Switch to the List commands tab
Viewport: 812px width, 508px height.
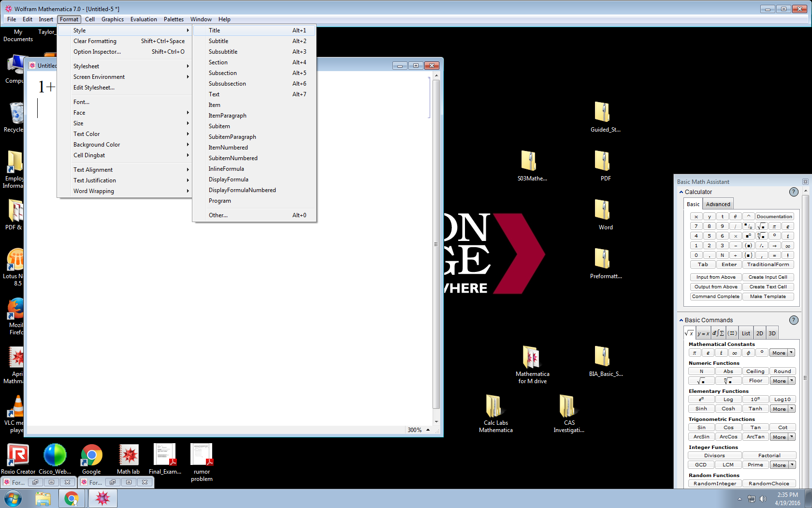746,333
